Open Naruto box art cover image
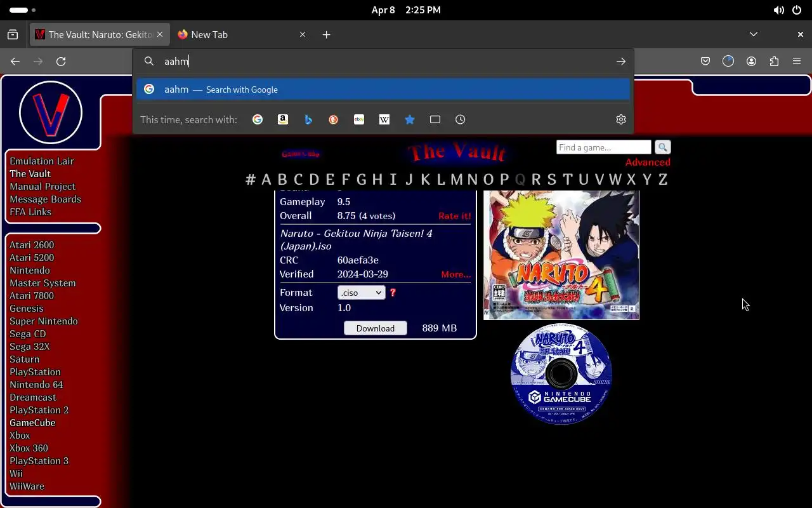This screenshot has height=508, width=812. click(561, 255)
